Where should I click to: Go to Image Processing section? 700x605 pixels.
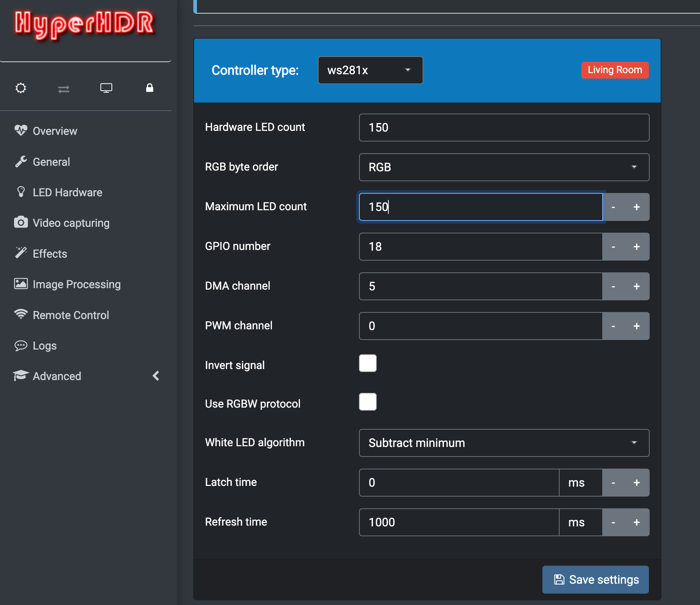76,284
